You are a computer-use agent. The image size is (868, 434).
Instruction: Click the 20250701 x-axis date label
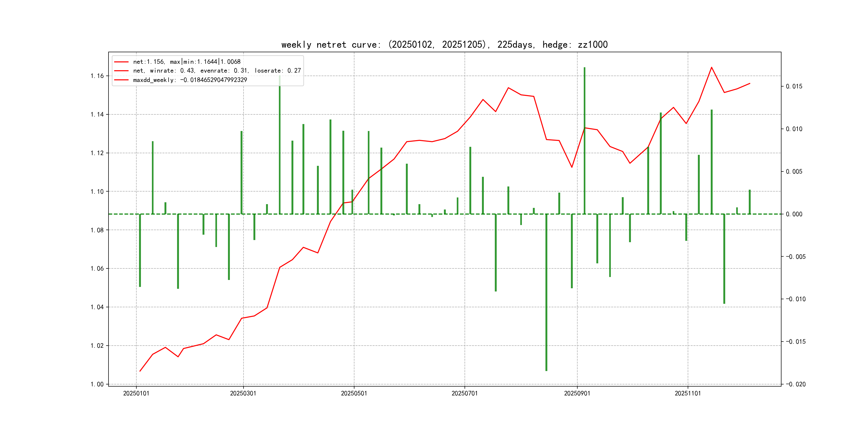pos(464,393)
